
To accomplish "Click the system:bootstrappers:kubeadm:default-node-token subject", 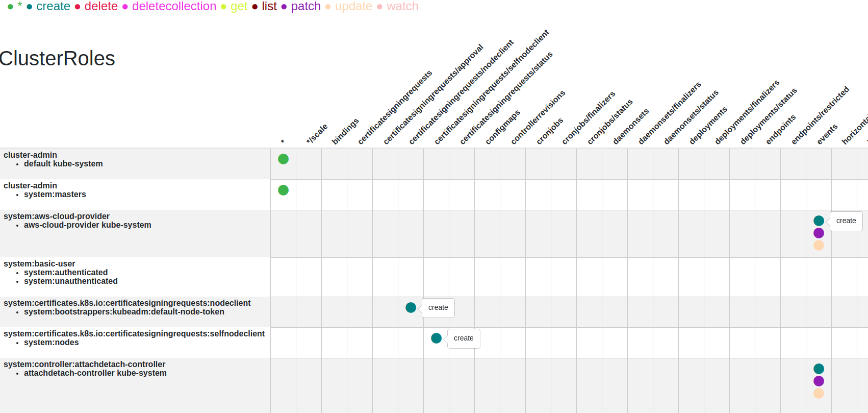I will coord(124,312).
